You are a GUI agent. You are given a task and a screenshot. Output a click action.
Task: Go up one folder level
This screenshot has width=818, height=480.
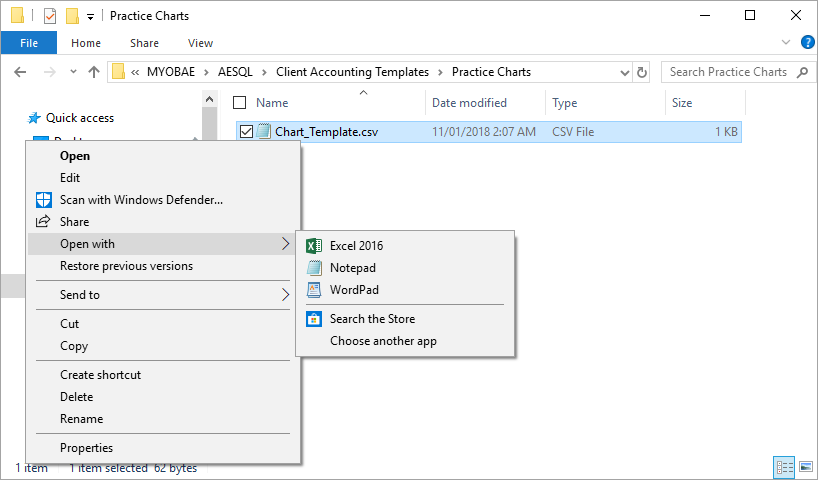[94, 72]
